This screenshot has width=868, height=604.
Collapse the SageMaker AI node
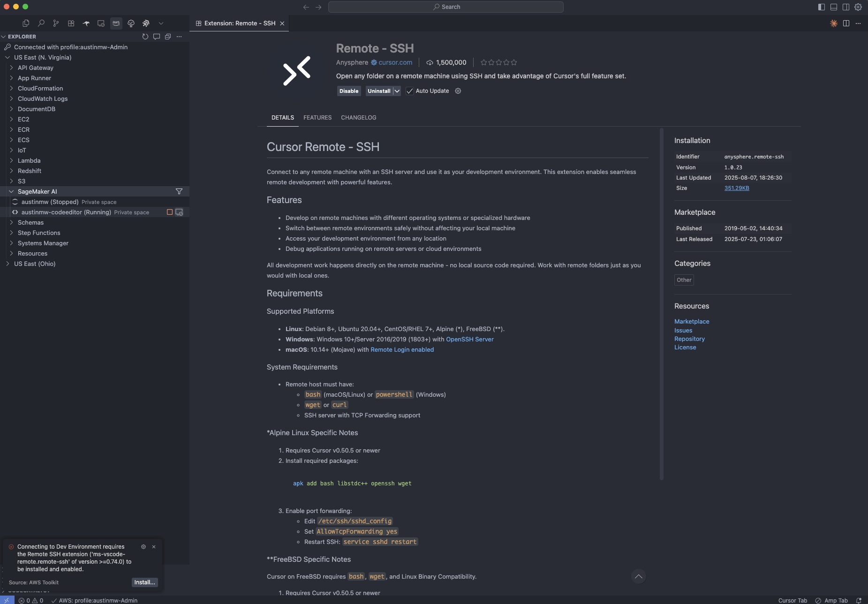pyautogui.click(x=11, y=191)
